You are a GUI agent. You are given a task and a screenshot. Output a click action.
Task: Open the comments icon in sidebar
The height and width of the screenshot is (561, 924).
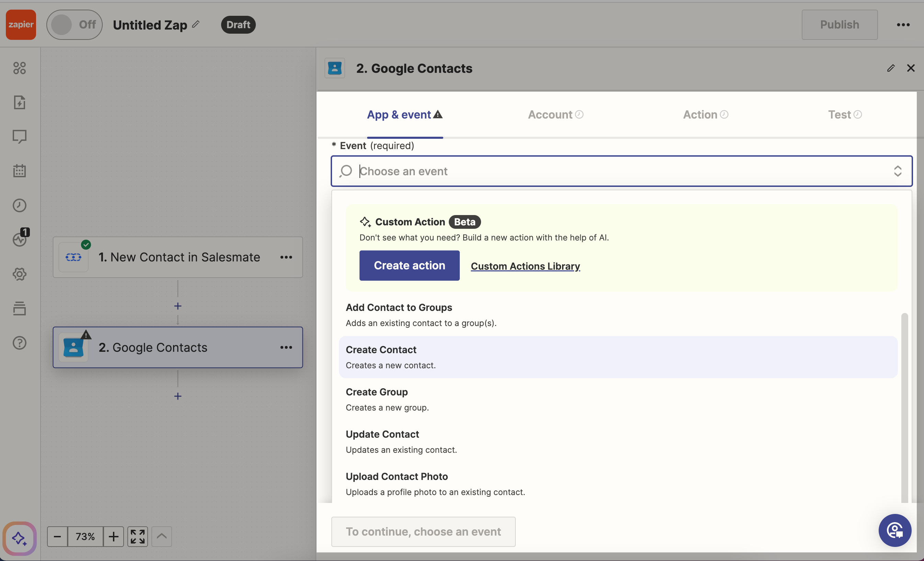pos(20,137)
